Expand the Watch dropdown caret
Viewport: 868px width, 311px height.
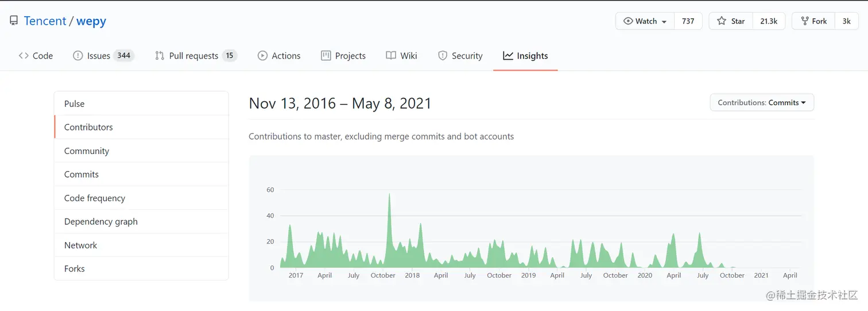point(664,21)
